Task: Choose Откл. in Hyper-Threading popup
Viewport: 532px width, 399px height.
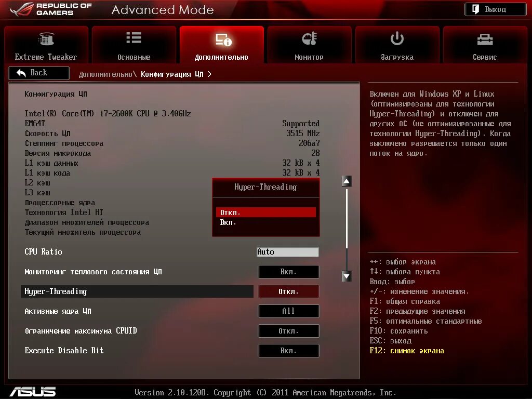Action: click(265, 212)
